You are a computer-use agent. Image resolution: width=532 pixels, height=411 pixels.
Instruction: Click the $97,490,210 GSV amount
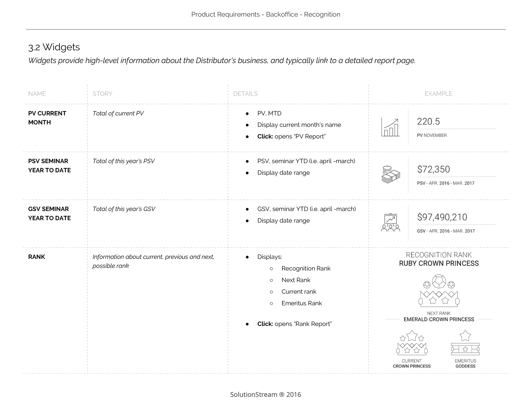442,217
